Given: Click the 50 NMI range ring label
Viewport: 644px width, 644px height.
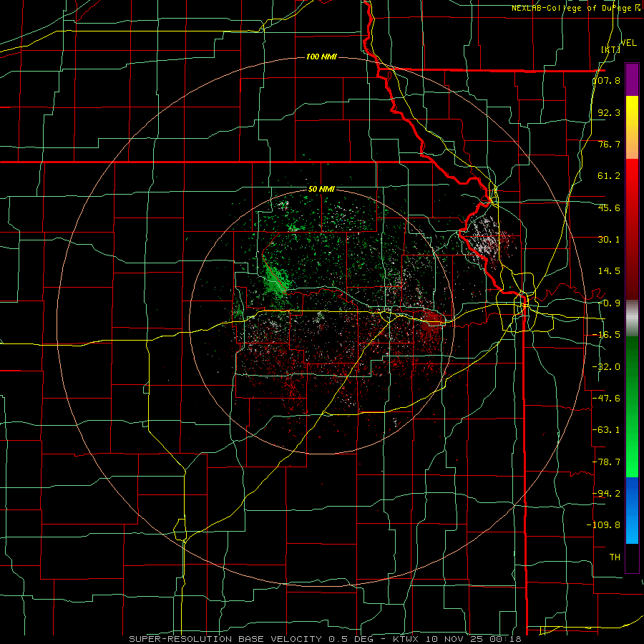Looking at the screenshot, I should [321, 190].
